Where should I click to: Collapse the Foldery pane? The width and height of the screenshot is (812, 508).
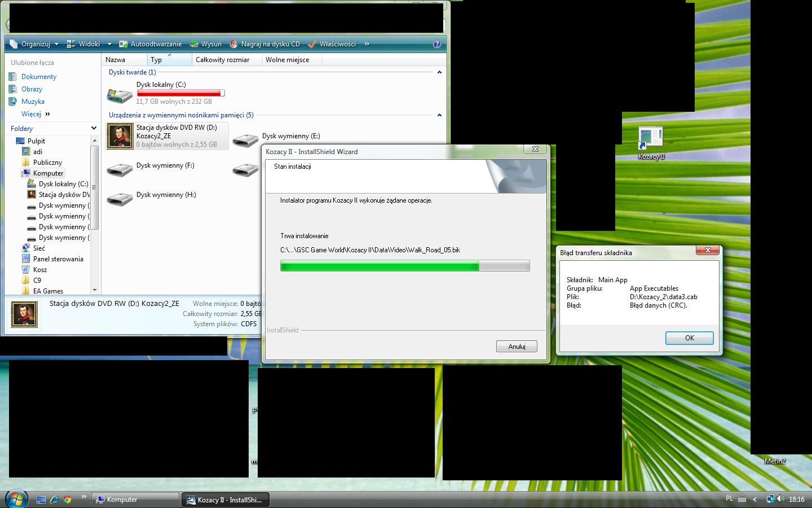[94, 129]
